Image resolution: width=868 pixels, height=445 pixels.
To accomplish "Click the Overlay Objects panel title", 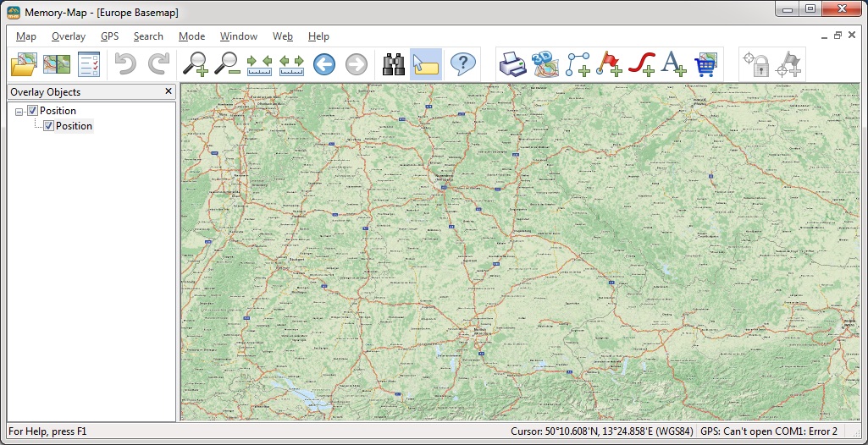I will tap(46, 91).
